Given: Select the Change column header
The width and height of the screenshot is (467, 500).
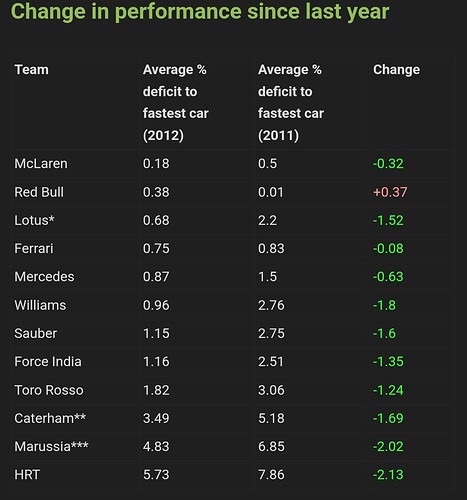Looking at the screenshot, I should point(396,70).
